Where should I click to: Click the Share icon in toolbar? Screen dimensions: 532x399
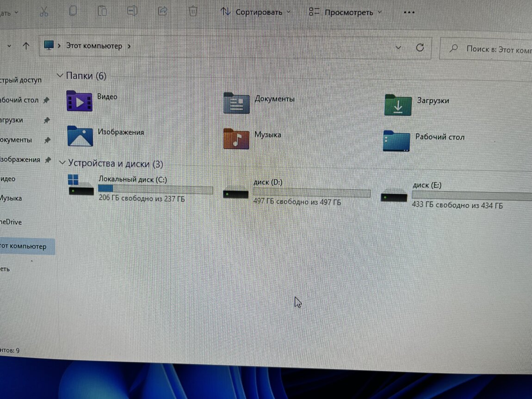coord(163,11)
